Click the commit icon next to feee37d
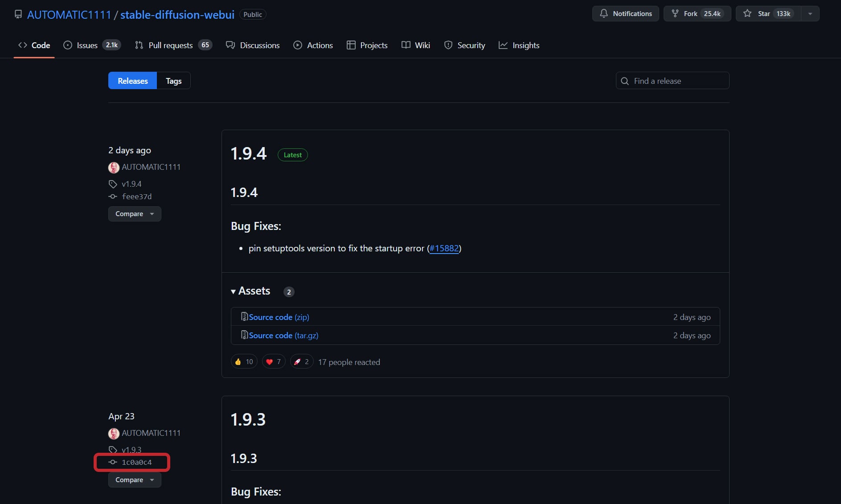The image size is (841, 504). pyautogui.click(x=113, y=197)
